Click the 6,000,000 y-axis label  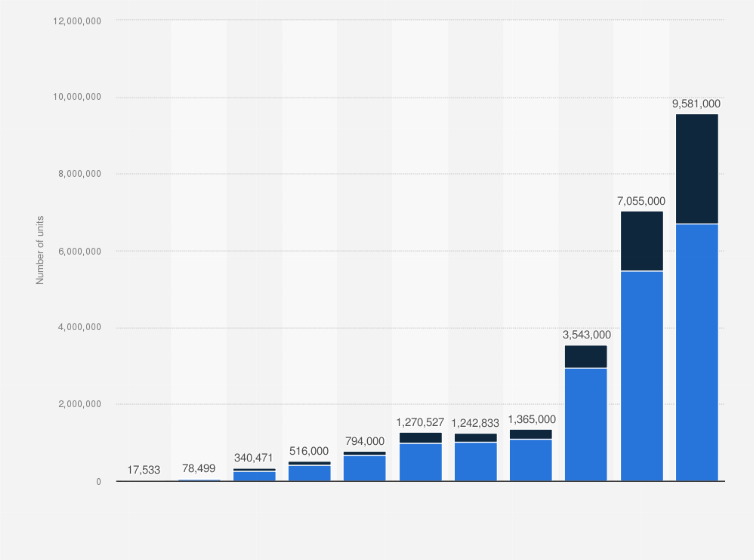[x=80, y=251]
